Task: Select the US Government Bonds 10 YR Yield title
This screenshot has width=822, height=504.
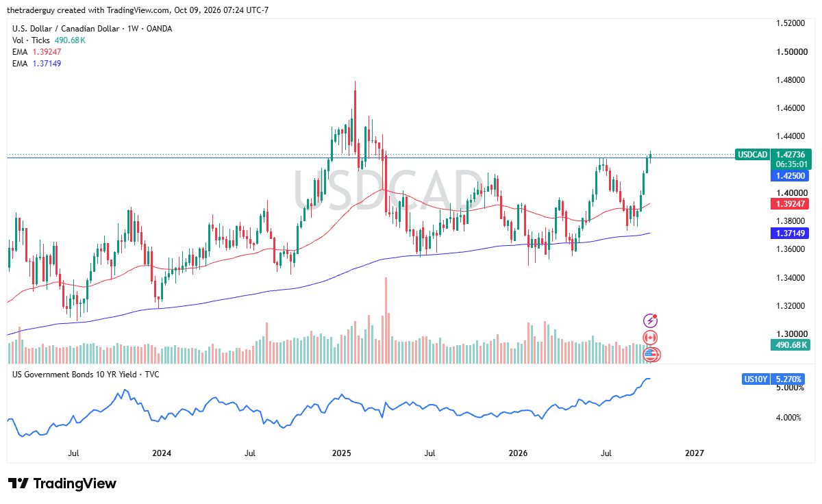Action: [86, 375]
